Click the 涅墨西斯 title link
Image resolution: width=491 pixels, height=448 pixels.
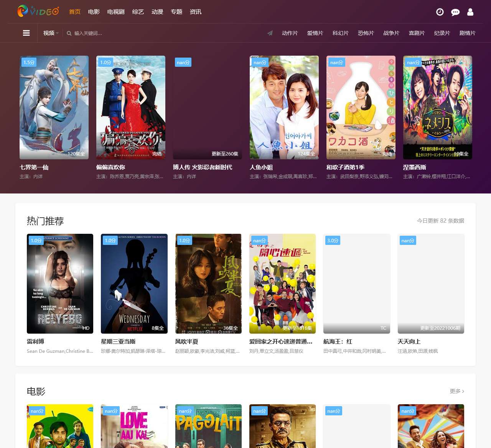coord(415,167)
